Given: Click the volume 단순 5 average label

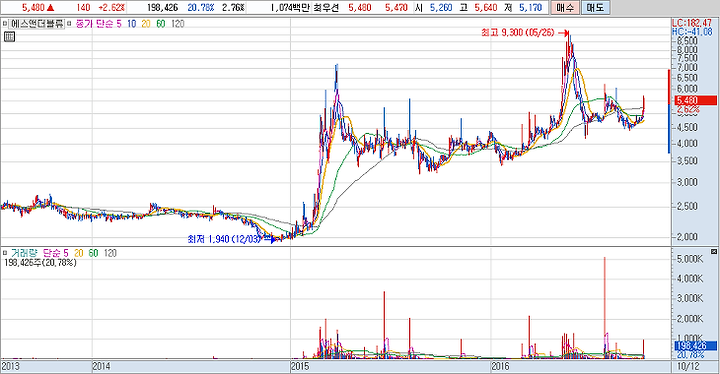Looking at the screenshot, I should 56,253.
